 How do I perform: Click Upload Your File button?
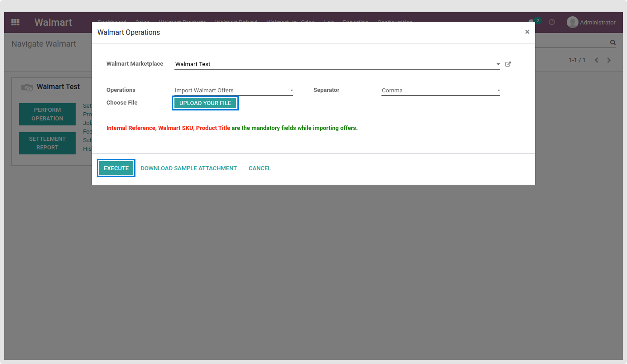[205, 103]
